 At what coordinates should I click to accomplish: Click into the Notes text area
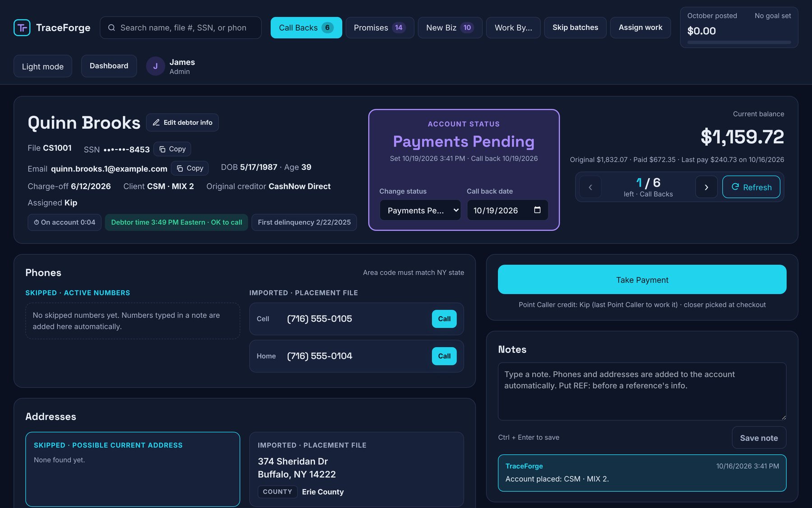[x=642, y=391]
